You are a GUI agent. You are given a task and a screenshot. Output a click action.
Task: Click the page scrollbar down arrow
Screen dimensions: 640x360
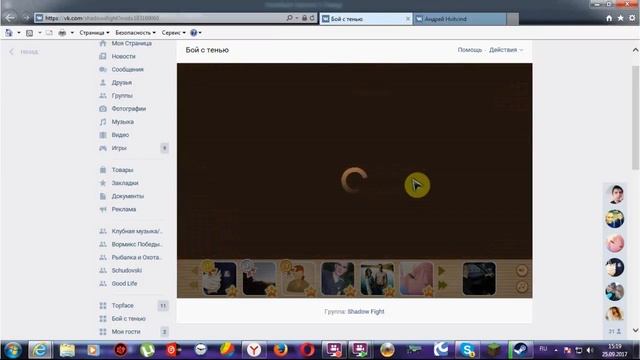coord(636,330)
